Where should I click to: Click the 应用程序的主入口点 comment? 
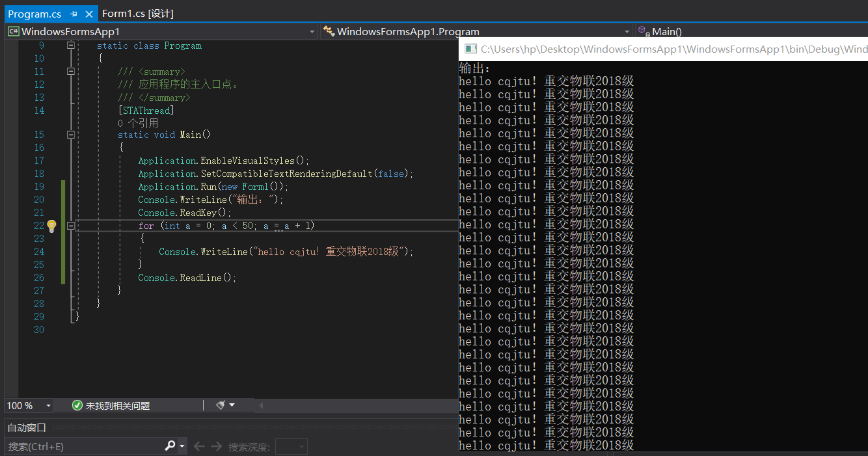tap(188, 85)
